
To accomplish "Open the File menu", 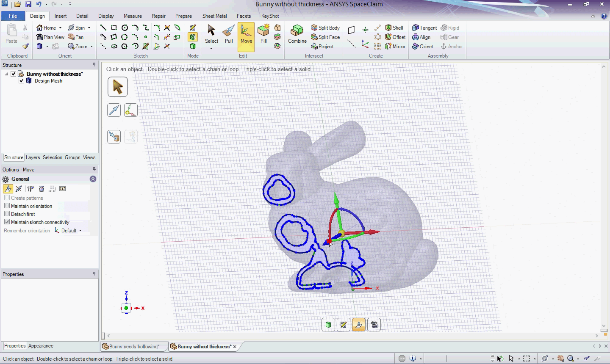I will 13,16.
